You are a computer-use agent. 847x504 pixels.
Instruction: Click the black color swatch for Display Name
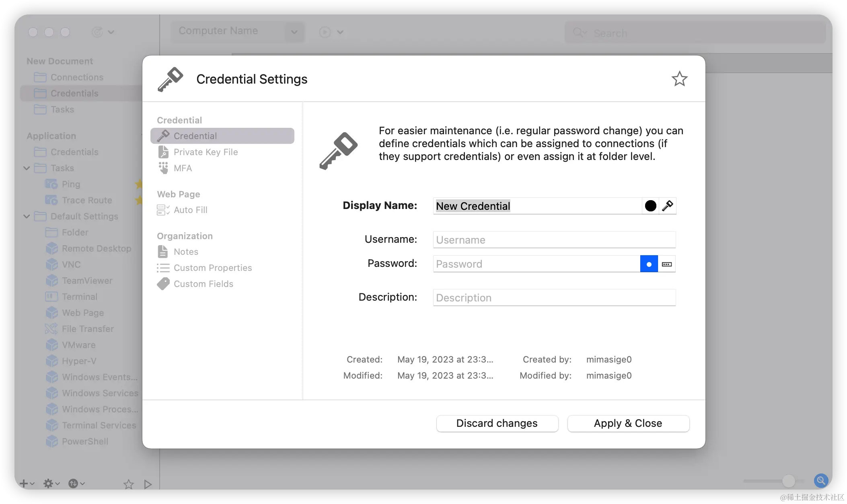[650, 206]
